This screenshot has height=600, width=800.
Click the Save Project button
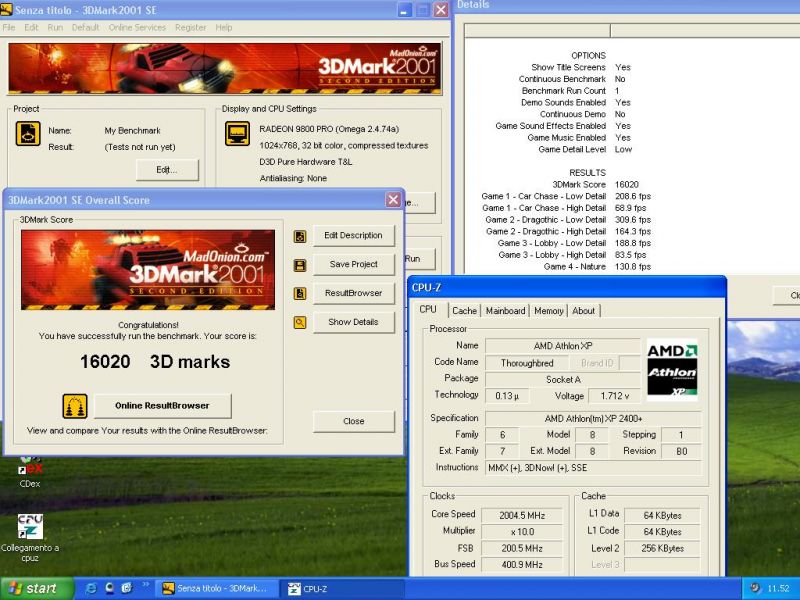pos(354,264)
